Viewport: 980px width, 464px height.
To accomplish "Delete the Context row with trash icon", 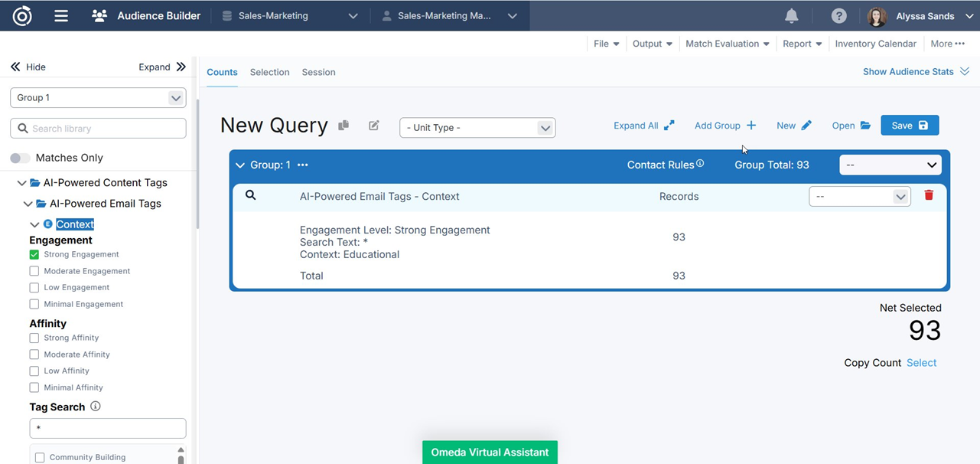I will 929,195.
